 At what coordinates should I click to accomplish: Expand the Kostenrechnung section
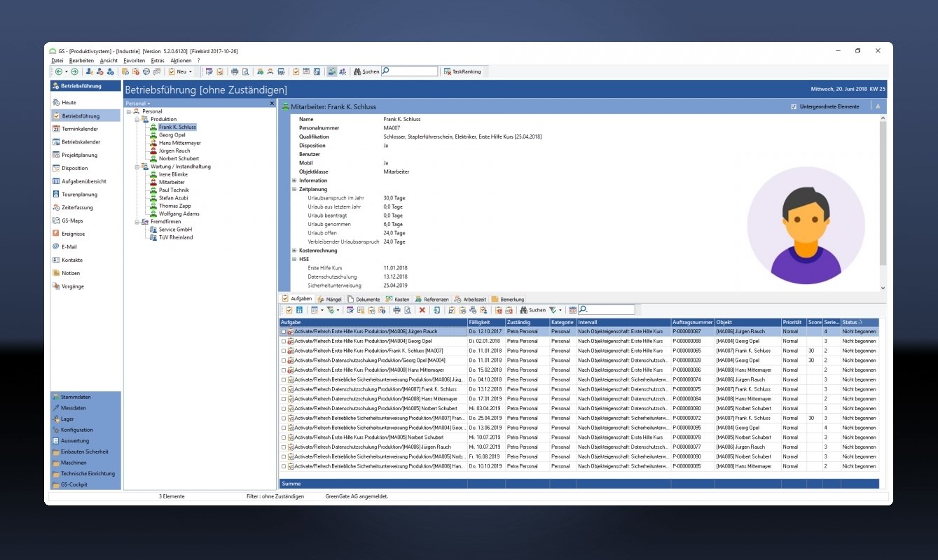294,251
